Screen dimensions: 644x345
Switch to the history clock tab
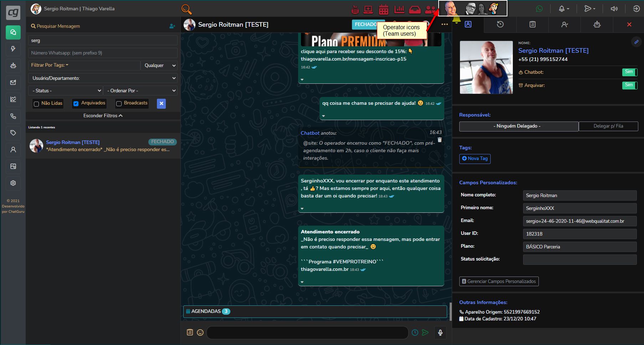coord(500,24)
